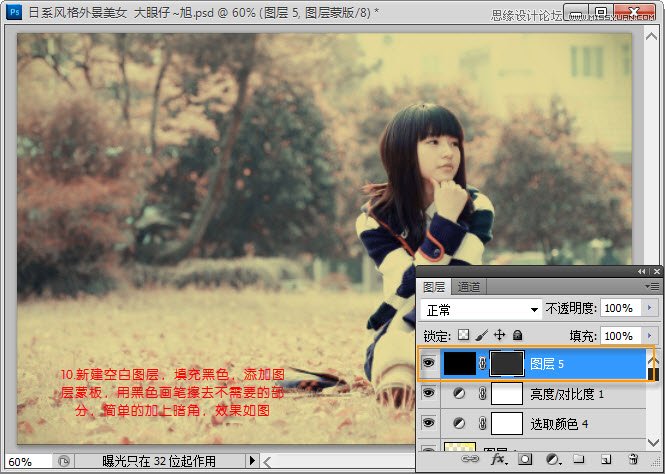Add a layer mask with the mask button
Viewport: 665px width, 474px height.
point(525,459)
